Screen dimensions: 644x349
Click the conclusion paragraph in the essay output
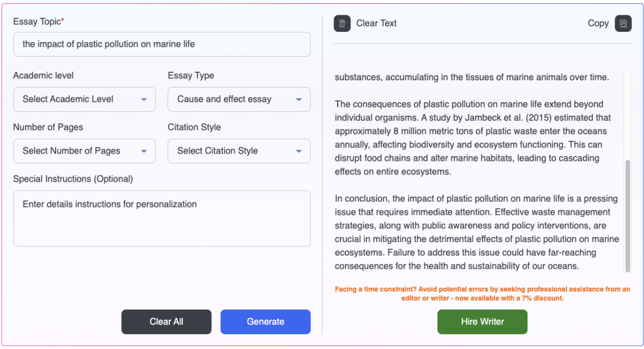click(x=476, y=232)
